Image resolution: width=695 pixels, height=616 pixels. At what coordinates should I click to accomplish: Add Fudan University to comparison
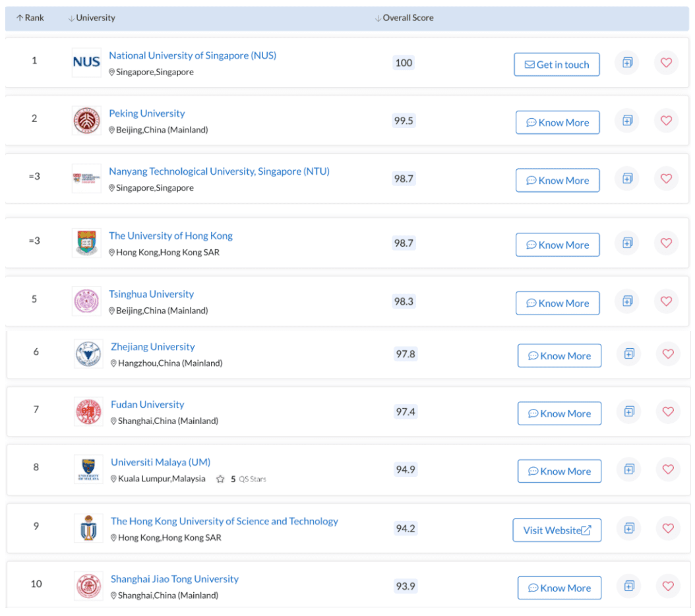(x=629, y=412)
